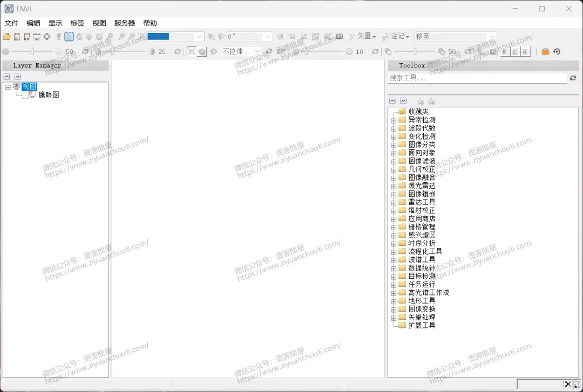Screen dimensions: 583x392
Task: Select the 激光雷达 tree item
Action: (x=422, y=185)
